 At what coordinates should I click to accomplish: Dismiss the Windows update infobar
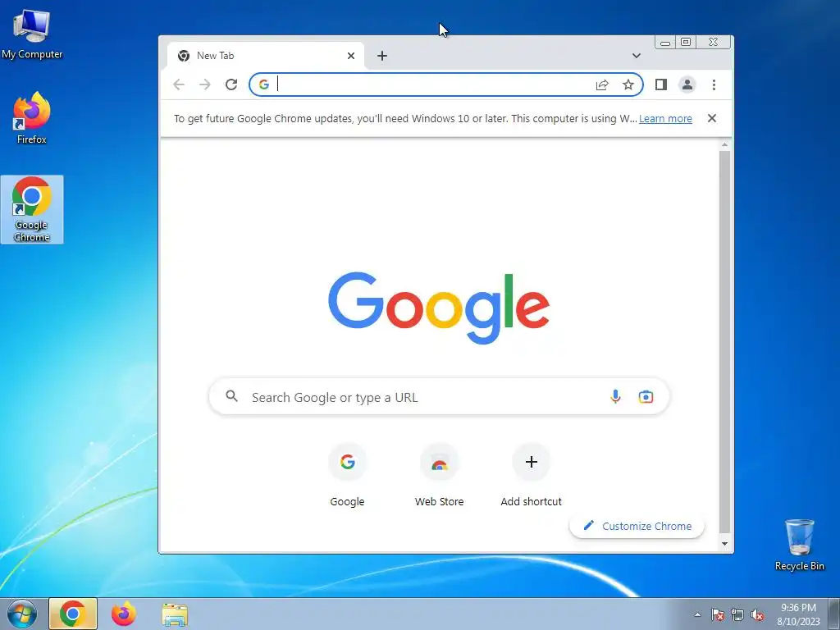point(711,118)
